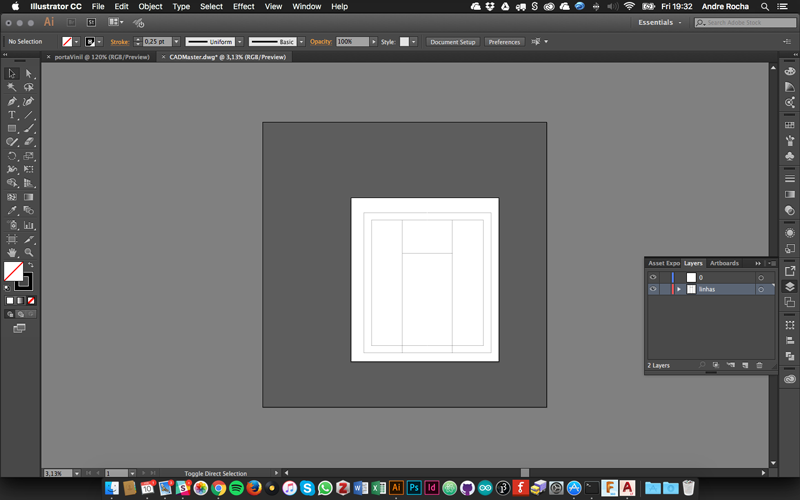Open the stroke weight dropdown

[176, 42]
